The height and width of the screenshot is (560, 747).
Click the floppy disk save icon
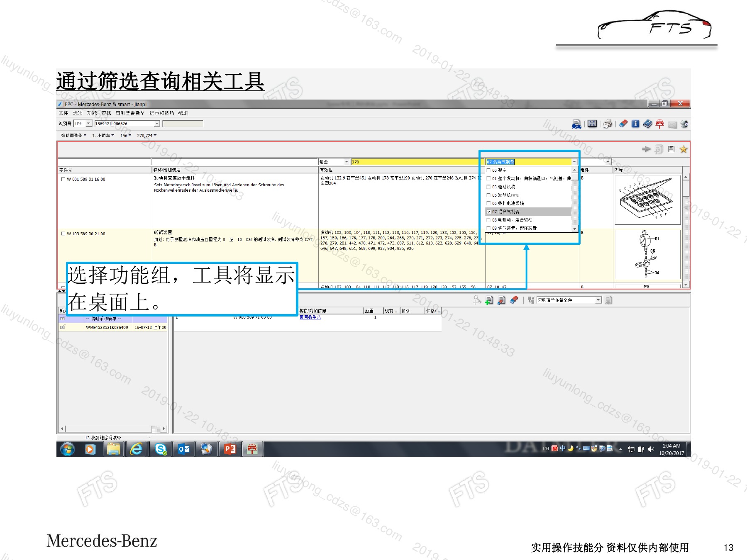(x=671, y=149)
